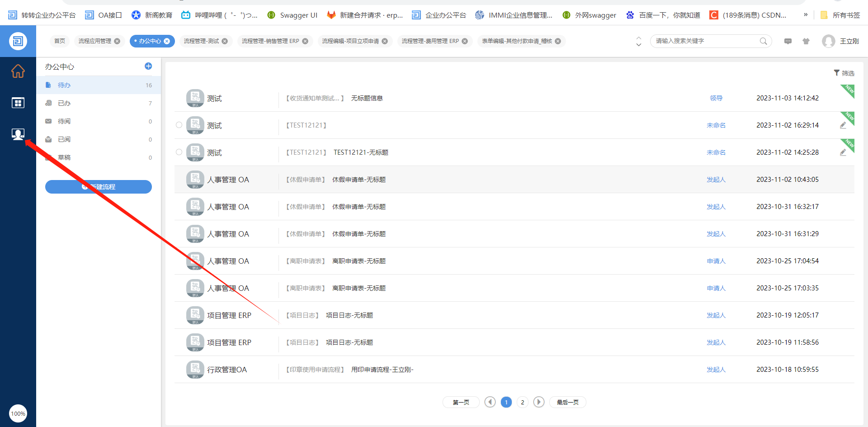Open 离职申请表-无标题 entry dated 17:03:35
The height and width of the screenshot is (427, 868).
coord(359,288)
